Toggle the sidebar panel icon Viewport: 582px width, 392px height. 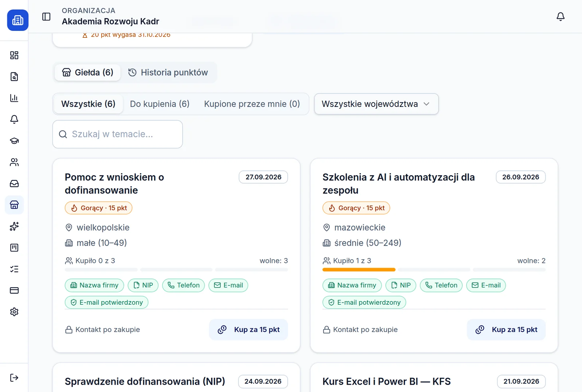coord(46,17)
